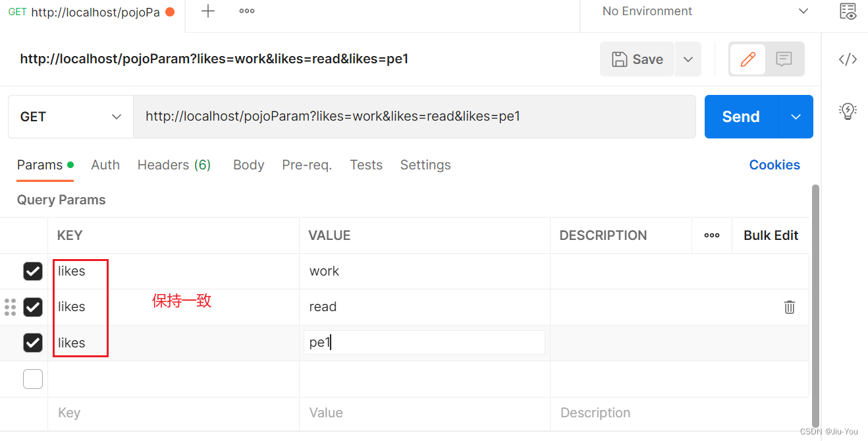The width and height of the screenshot is (868, 441).
Task: Open the code snippet panel icon
Action: pos(848,59)
